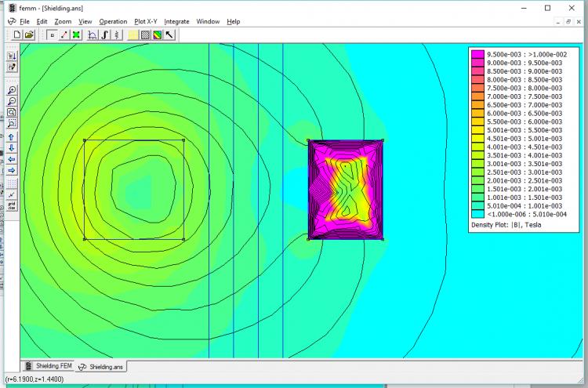Switch to contour (red line) selection mode

64,34
